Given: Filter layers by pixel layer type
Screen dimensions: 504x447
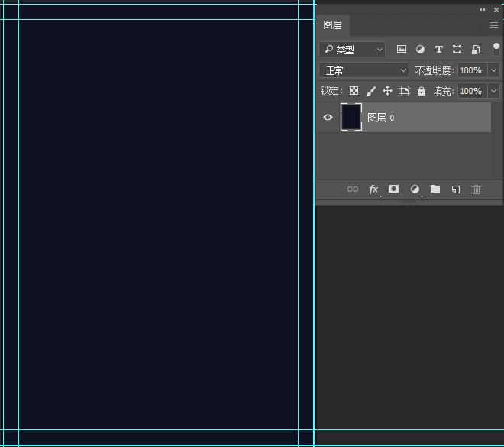Looking at the screenshot, I should pos(402,50).
